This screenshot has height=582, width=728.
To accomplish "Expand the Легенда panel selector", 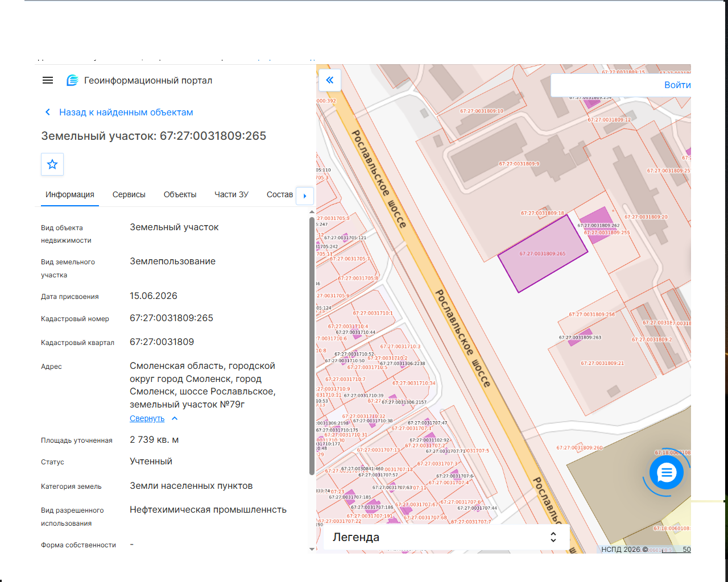I will 553,537.
